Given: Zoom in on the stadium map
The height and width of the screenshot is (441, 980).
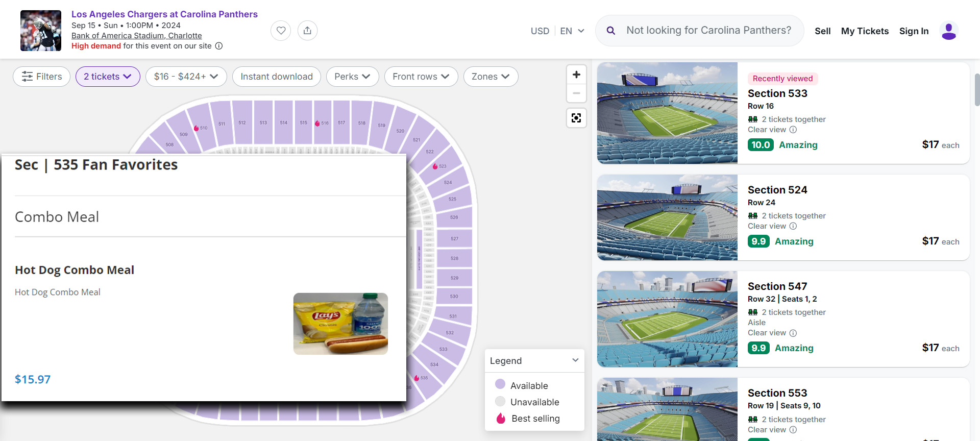Looking at the screenshot, I should click(x=576, y=75).
